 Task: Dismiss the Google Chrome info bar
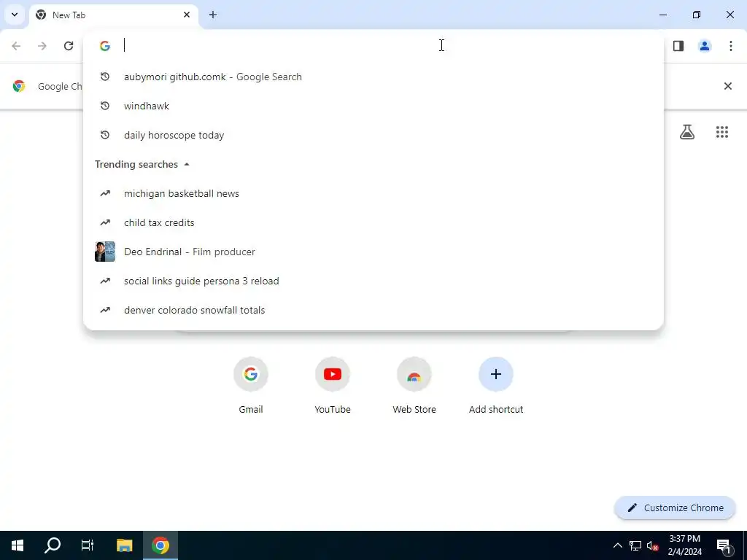(728, 86)
